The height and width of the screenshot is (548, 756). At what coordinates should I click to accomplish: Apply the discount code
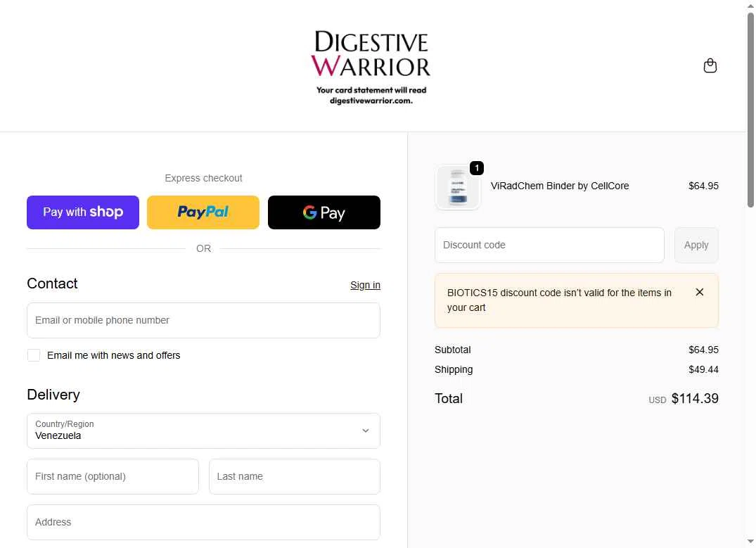[696, 245]
